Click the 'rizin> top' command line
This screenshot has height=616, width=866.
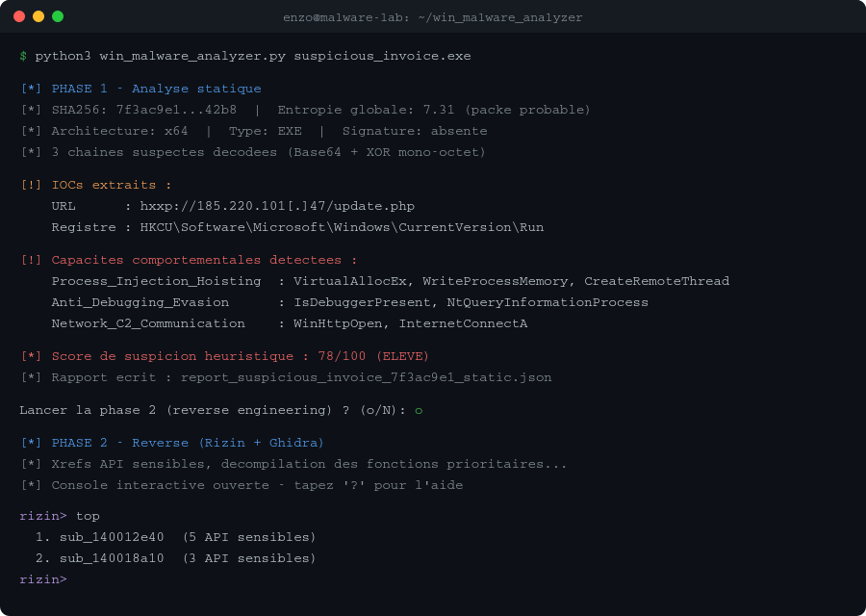[60, 516]
